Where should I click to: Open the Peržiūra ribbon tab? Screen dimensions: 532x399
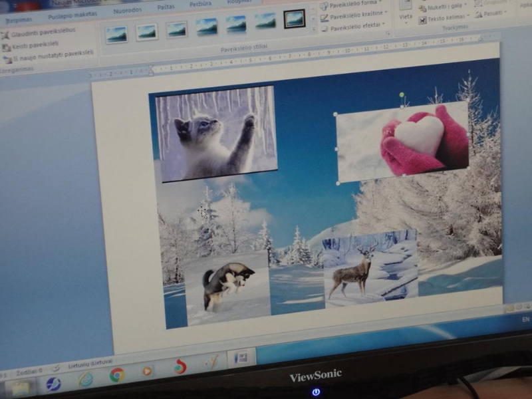(200, 4)
